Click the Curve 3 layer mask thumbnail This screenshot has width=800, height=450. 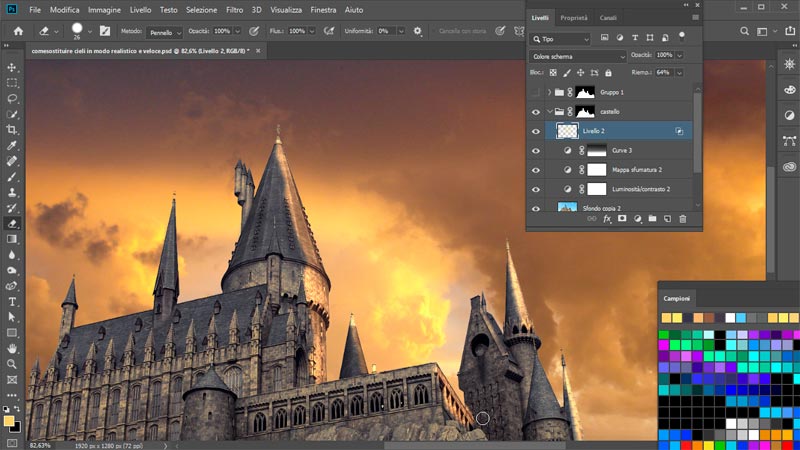pyautogui.click(x=596, y=151)
